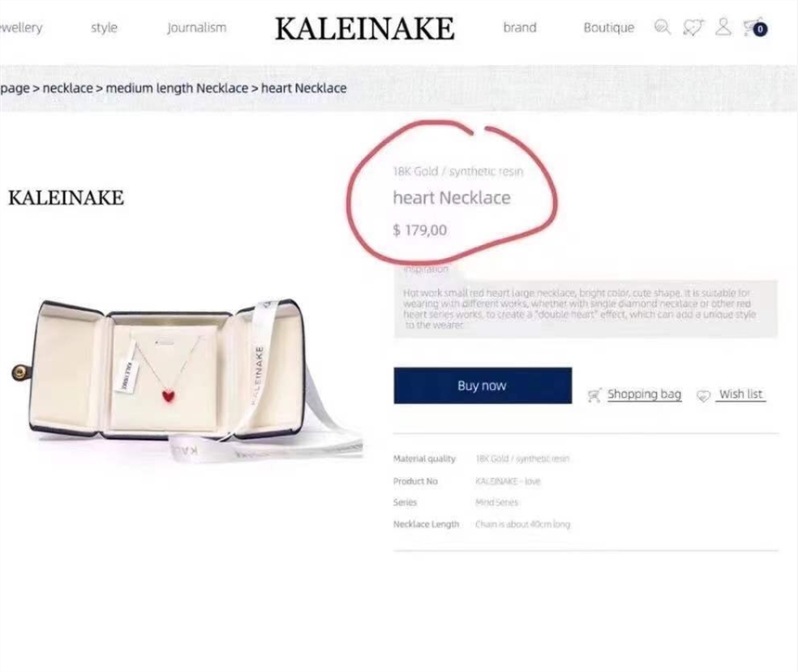The height and width of the screenshot is (672, 798).
Task: Add item to Wish list link
Action: (740, 394)
